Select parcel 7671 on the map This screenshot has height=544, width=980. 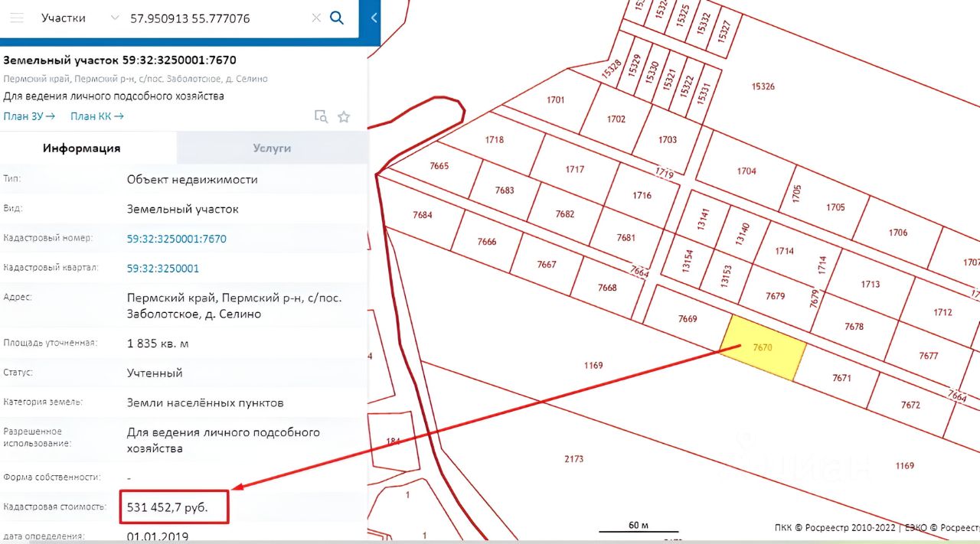(841, 378)
